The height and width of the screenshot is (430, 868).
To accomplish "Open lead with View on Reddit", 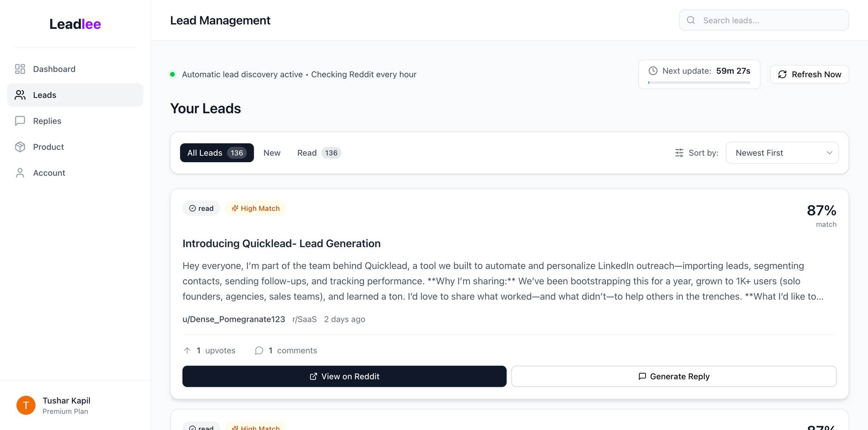I will [344, 377].
